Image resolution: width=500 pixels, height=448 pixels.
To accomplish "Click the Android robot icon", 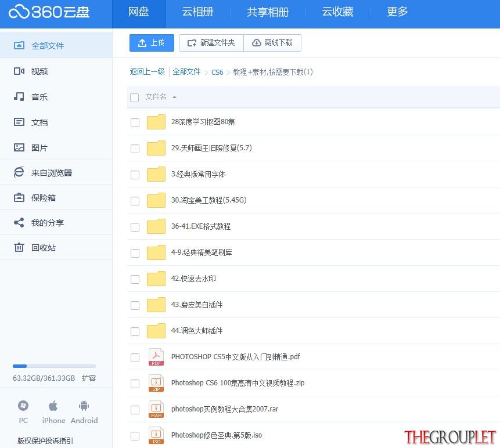I will (x=84, y=406).
